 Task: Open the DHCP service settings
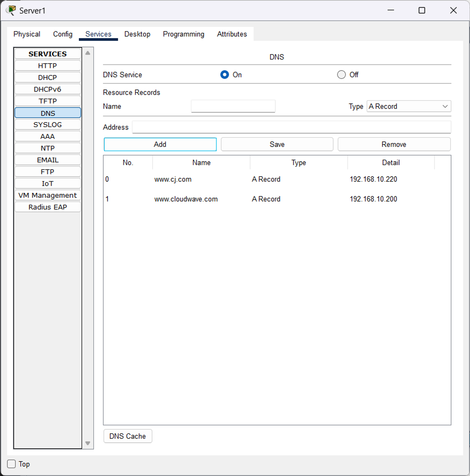48,77
